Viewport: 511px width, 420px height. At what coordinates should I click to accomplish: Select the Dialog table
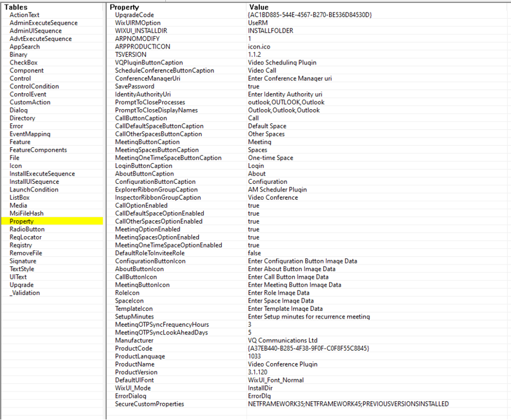(x=19, y=110)
